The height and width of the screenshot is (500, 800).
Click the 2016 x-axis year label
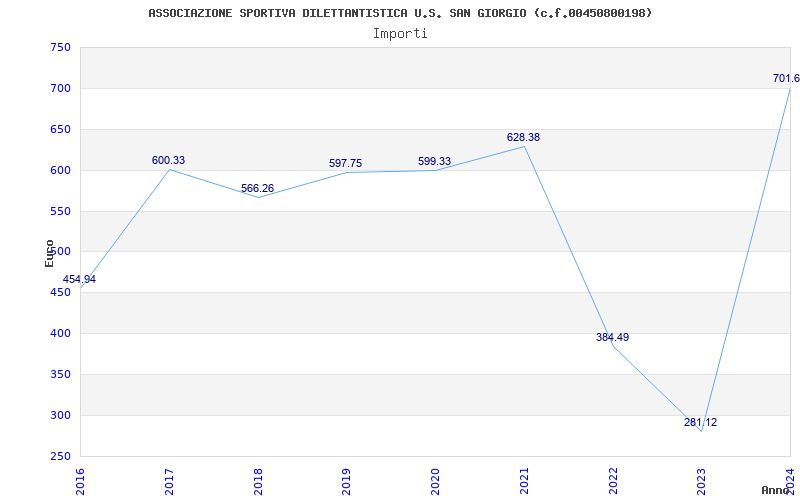[x=81, y=481]
